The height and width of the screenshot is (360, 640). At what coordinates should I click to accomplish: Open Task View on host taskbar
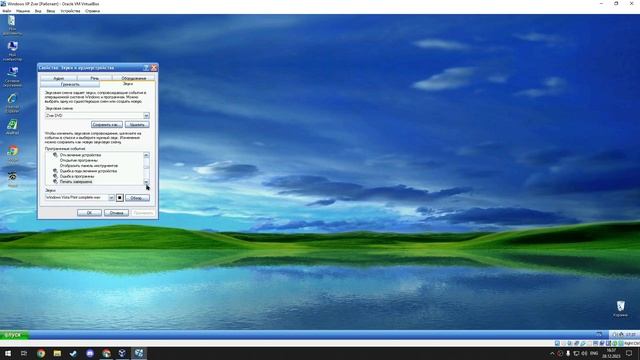24,353
